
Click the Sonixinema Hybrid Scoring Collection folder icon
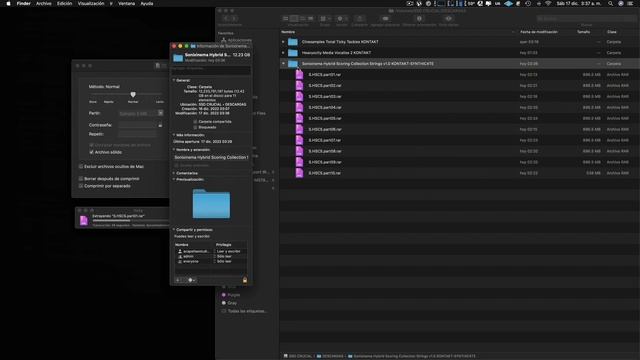coord(293,64)
